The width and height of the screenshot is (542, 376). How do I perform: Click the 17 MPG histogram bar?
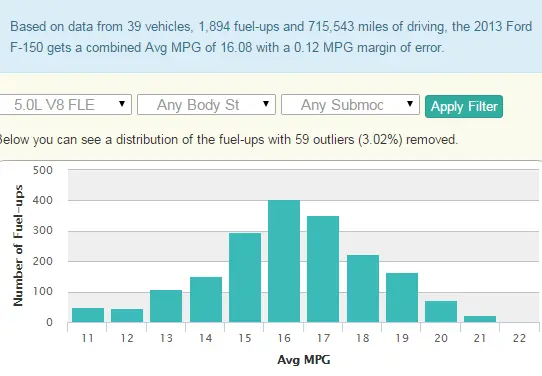click(x=323, y=269)
